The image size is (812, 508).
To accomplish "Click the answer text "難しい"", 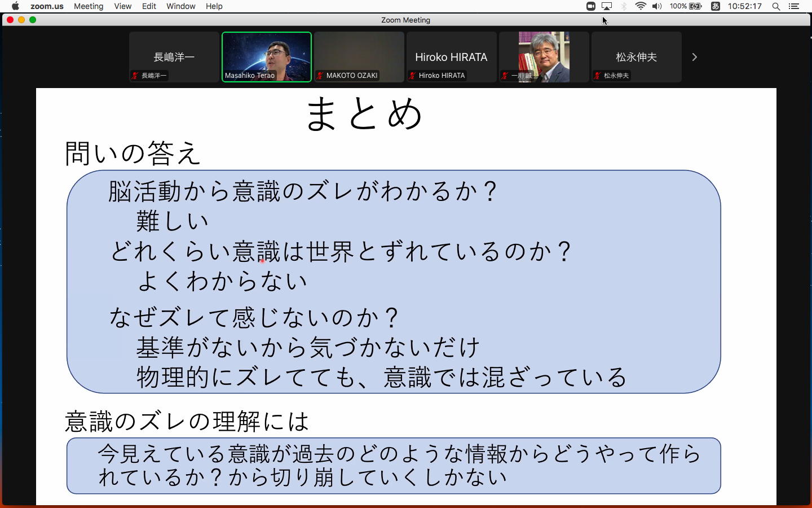I will 173,221.
